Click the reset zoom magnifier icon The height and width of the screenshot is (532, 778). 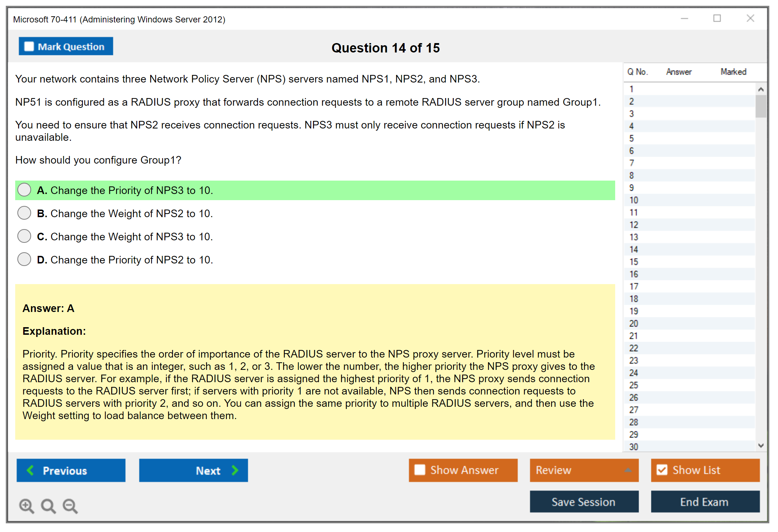(48, 506)
